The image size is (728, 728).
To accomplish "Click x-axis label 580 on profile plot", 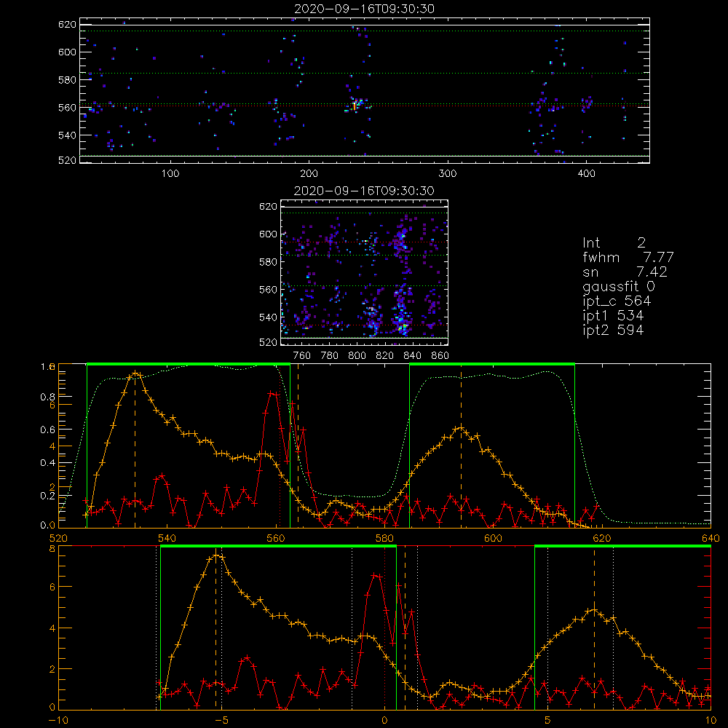I will click(384, 539).
